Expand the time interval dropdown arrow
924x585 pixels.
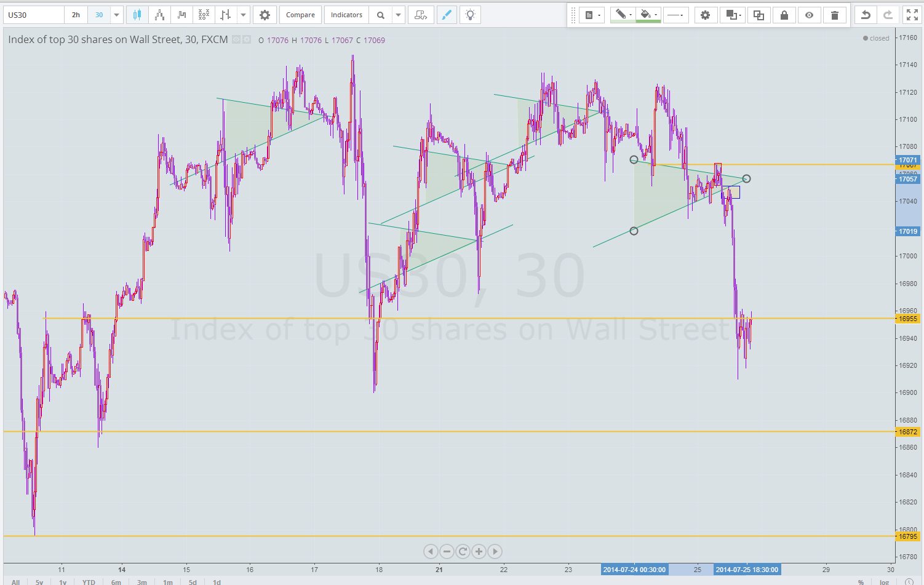(117, 15)
